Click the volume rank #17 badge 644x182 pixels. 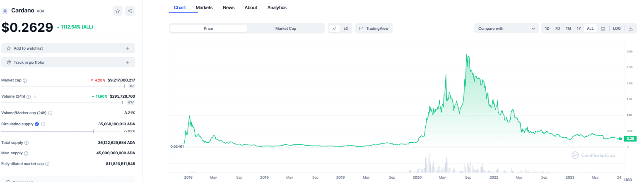click(x=130, y=102)
